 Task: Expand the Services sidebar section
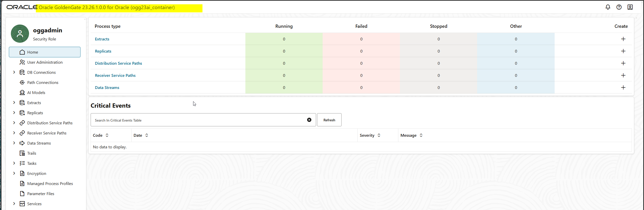(14, 204)
